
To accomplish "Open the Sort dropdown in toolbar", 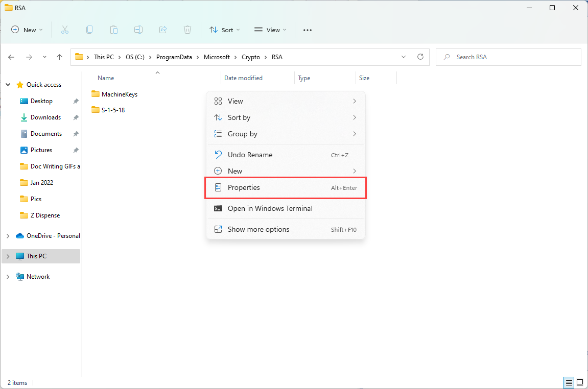I will point(224,30).
